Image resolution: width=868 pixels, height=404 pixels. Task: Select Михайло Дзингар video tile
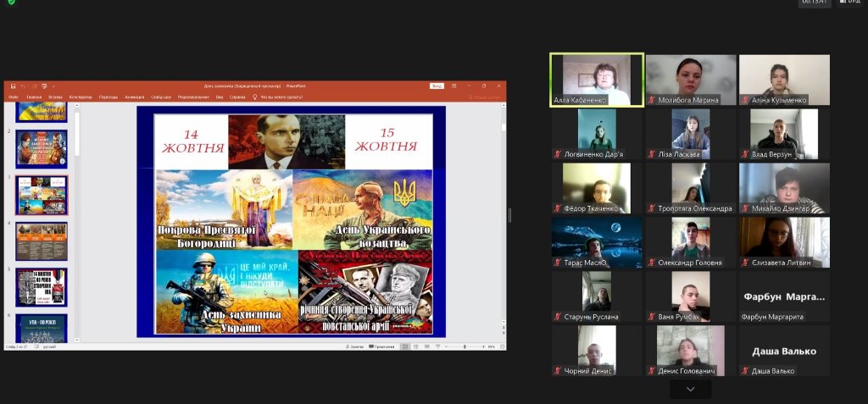point(784,188)
